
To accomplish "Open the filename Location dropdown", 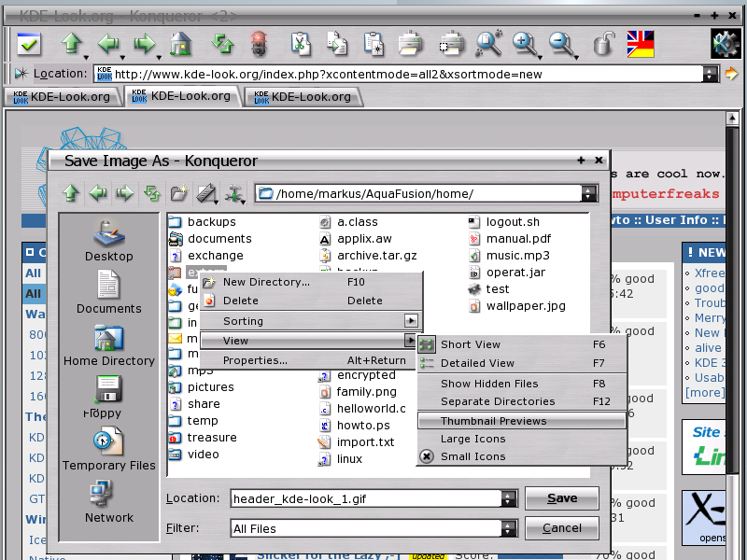I will (x=508, y=498).
